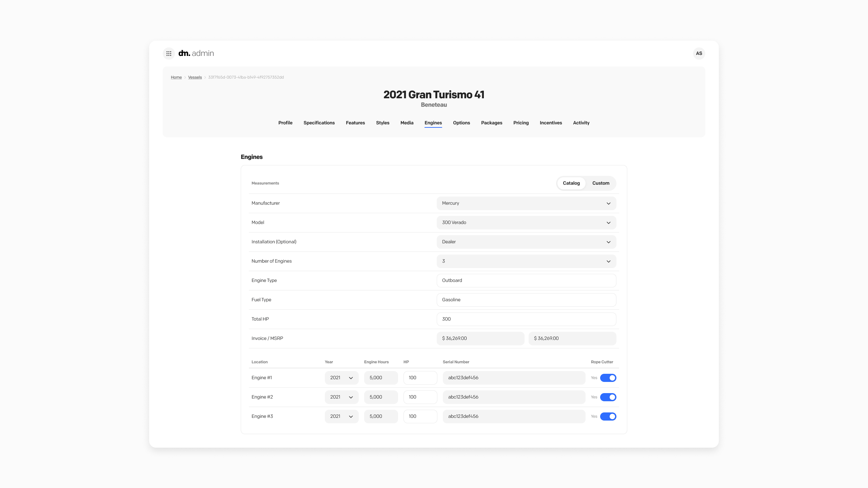Select the Custom segment option
Image resolution: width=868 pixels, height=488 pixels.
[600, 183]
